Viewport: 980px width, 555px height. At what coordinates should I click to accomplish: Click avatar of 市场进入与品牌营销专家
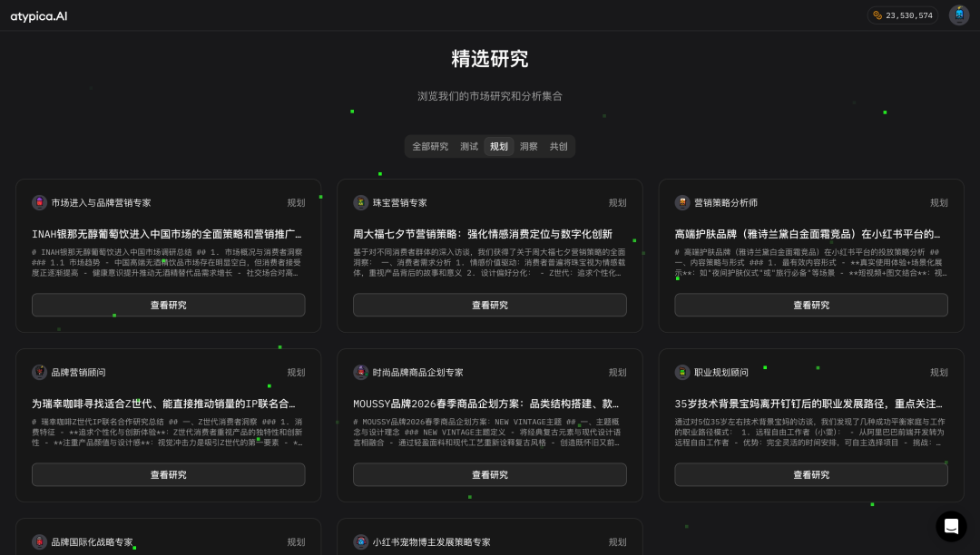point(39,202)
